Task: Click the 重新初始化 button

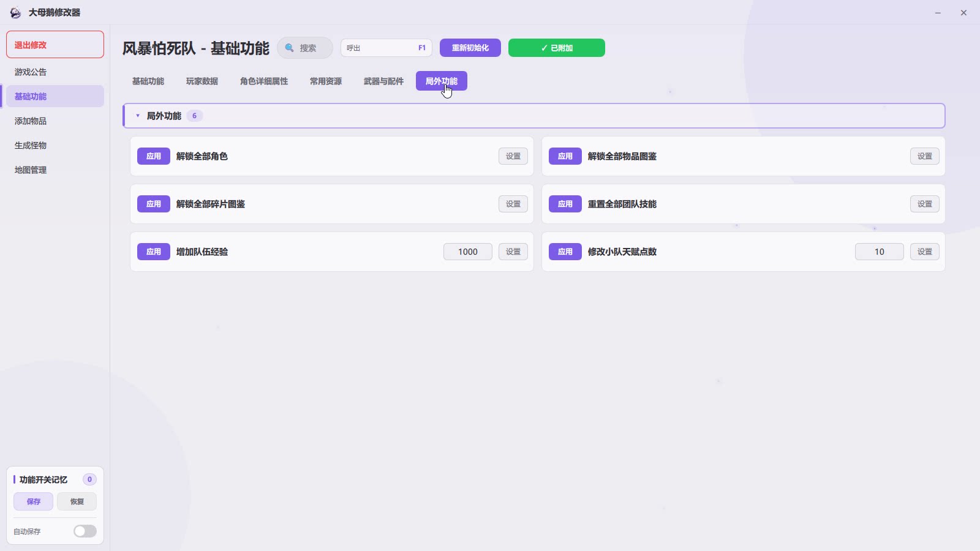Action: 470,48
